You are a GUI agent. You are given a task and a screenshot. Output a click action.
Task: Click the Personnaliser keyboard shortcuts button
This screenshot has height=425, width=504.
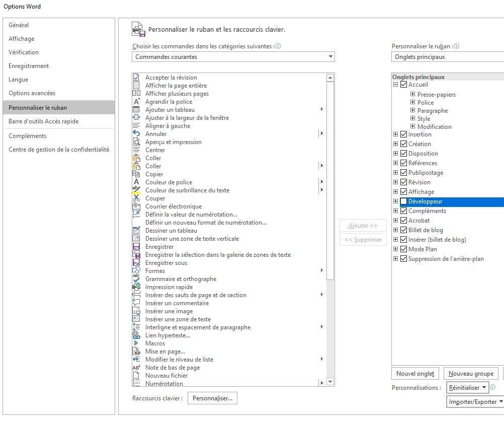click(x=212, y=398)
